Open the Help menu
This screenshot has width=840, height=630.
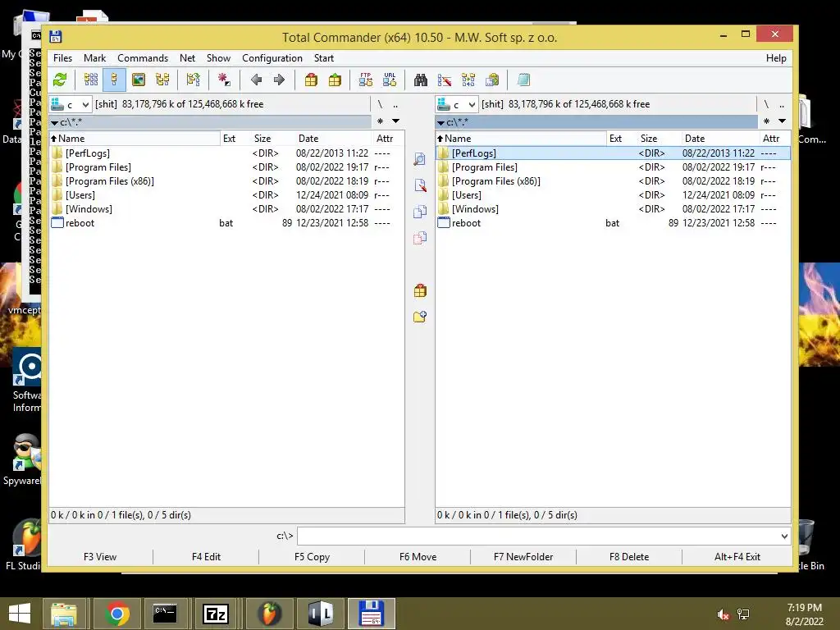click(776, 58)
